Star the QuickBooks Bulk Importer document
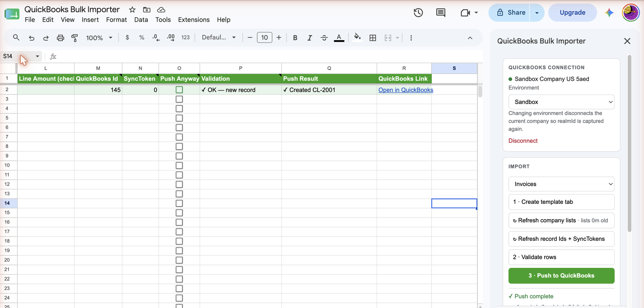This screenshot has height=308, width=644. click(132, 10)
